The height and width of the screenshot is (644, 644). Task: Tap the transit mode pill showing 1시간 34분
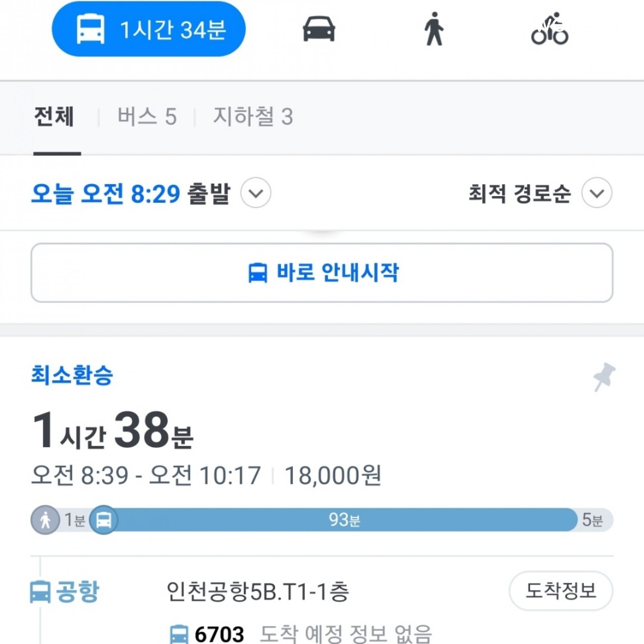[x=149, y=29]
